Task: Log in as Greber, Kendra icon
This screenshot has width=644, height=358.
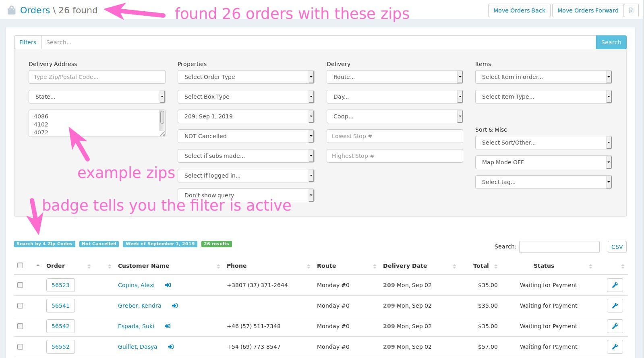Action: (x=175, y=306)
